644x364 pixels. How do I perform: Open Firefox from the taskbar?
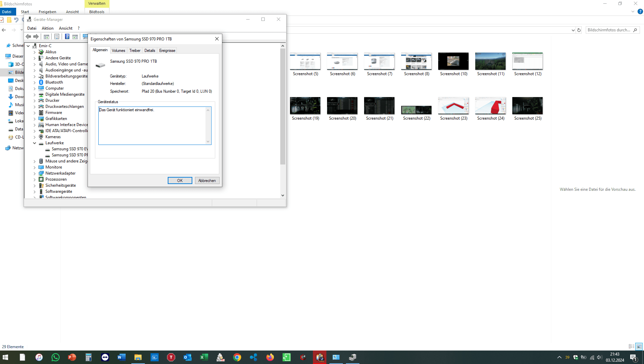coord(270,357)
